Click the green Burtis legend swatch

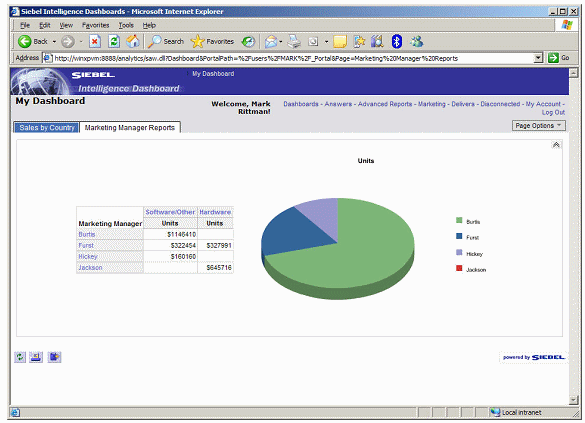tap(459, 220)
